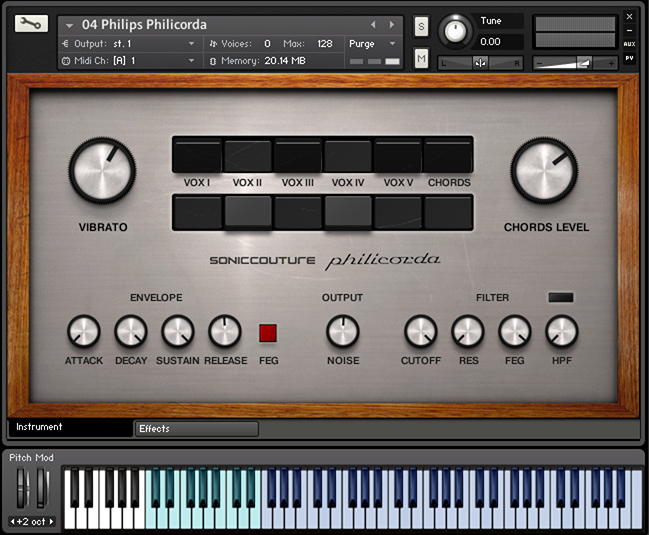Click the filter RES knob
Screen dimensions: 649x535
[468, 331]
